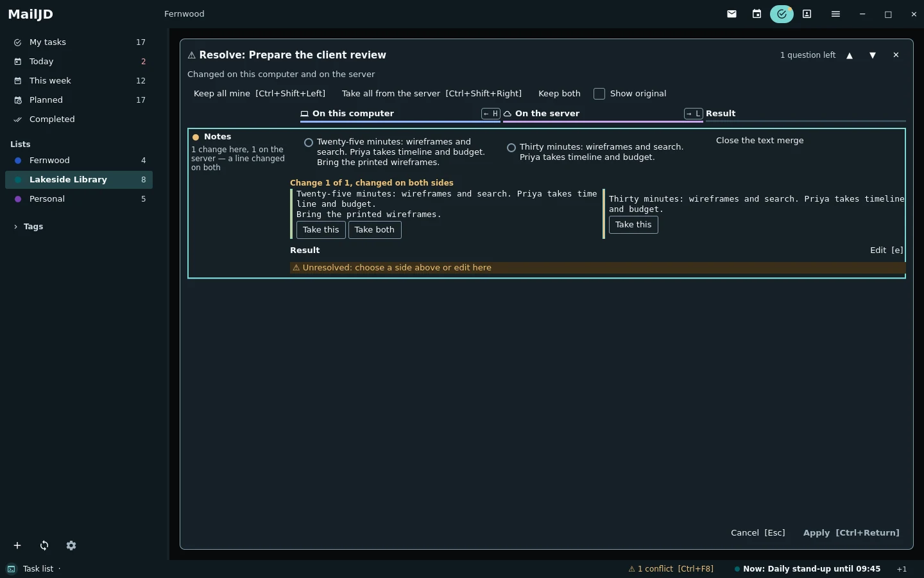Select the Thirty minutes server radio option
The image size is (924, 578).
tap(511, 148)
